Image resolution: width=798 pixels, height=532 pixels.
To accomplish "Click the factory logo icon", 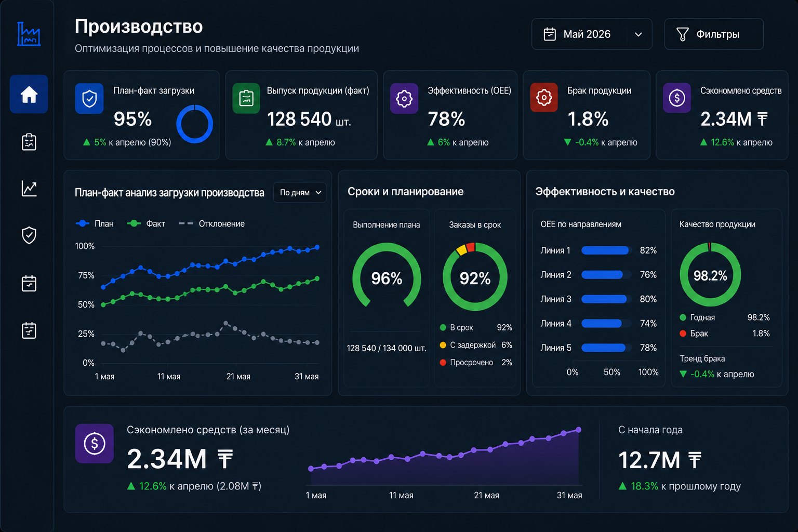I will [29, 34].
